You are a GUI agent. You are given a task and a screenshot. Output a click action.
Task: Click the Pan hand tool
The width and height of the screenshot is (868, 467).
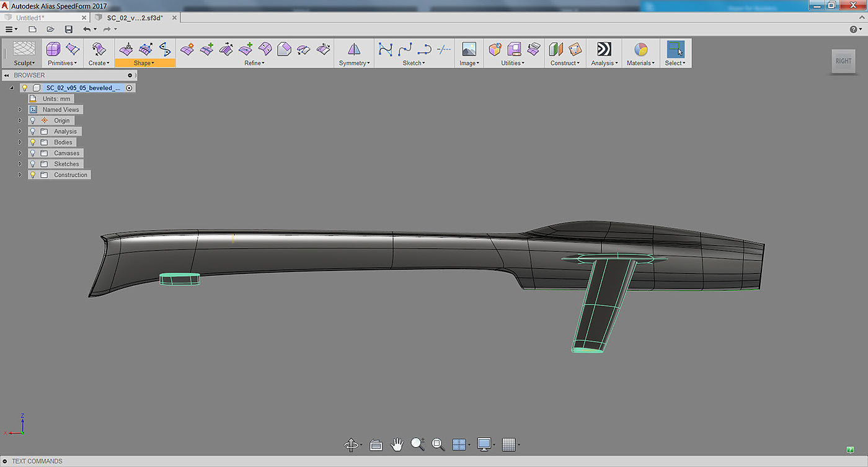(397, 444)
